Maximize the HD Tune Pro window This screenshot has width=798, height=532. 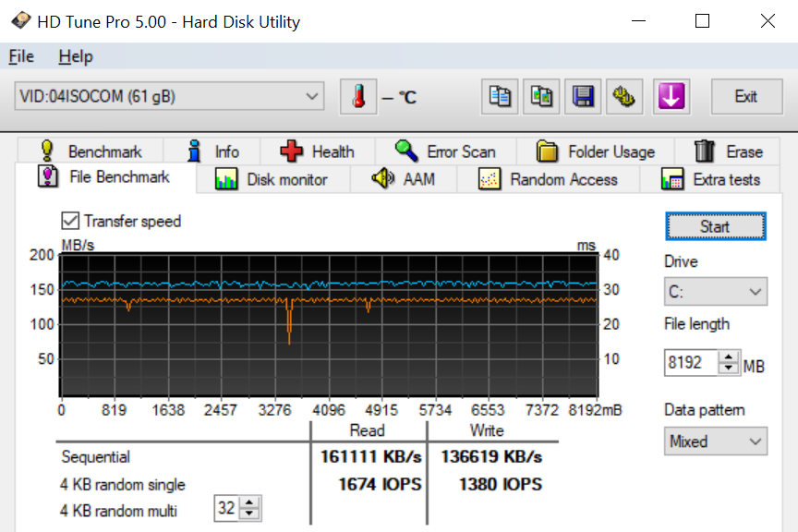pos(702,21)
